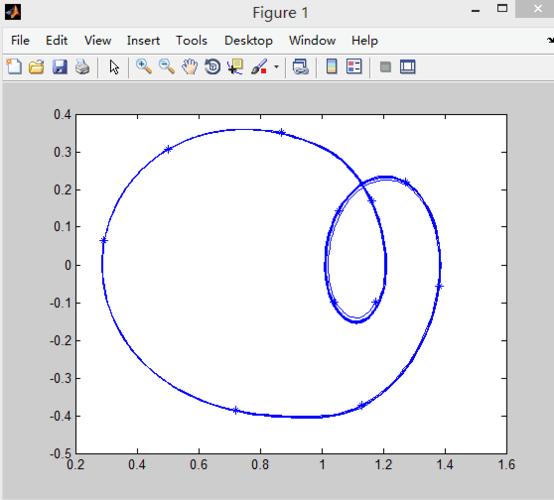Image resolution: width=554 pixels, height=500 pixels.
Task: Click the New Figure icon
Action: pos(14,67)
